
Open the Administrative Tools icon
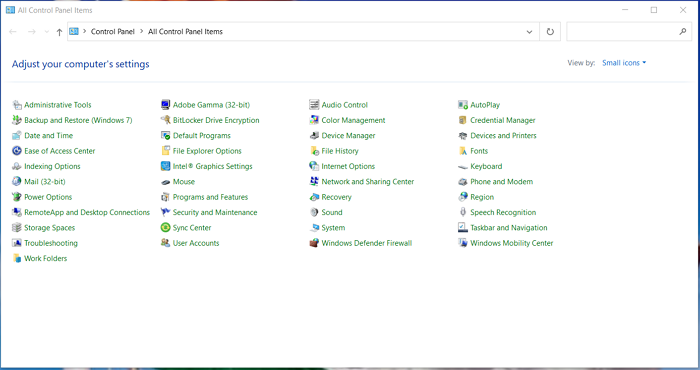click(x=17, y=105)
